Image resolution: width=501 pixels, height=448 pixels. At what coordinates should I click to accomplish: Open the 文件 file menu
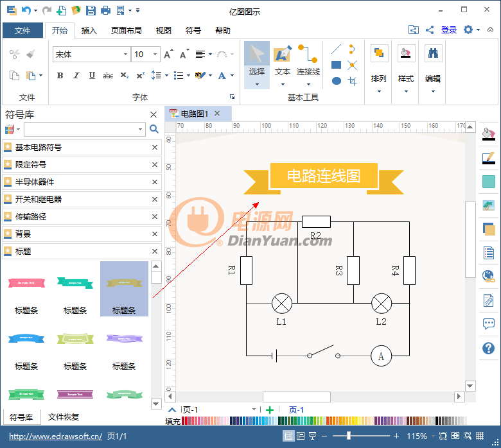tap(22, 31)
